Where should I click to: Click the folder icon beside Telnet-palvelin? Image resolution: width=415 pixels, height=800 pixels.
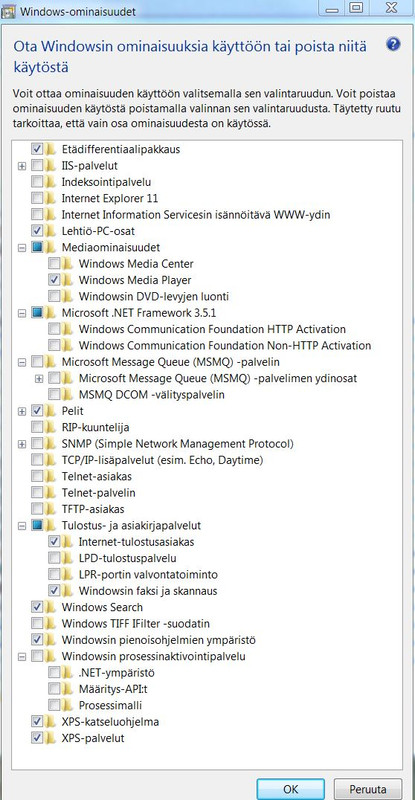tap(50, 493)
